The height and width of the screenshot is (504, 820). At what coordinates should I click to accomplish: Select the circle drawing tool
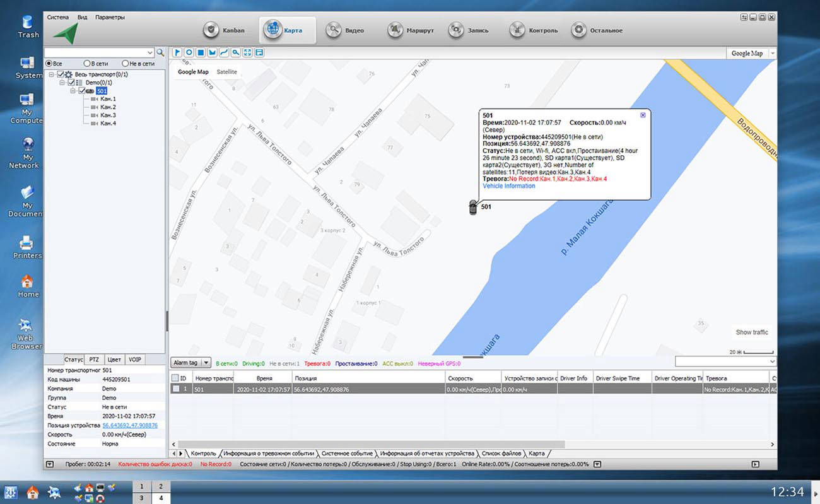coord(189,52)
